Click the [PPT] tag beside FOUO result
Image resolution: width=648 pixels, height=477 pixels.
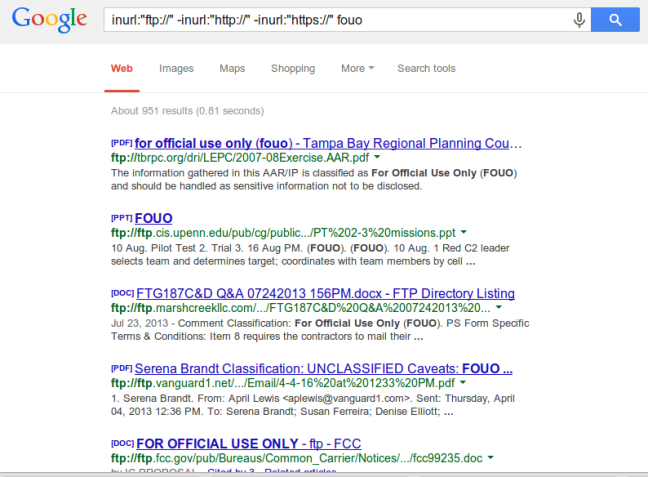pyautogui.click(x=122, y=218)
